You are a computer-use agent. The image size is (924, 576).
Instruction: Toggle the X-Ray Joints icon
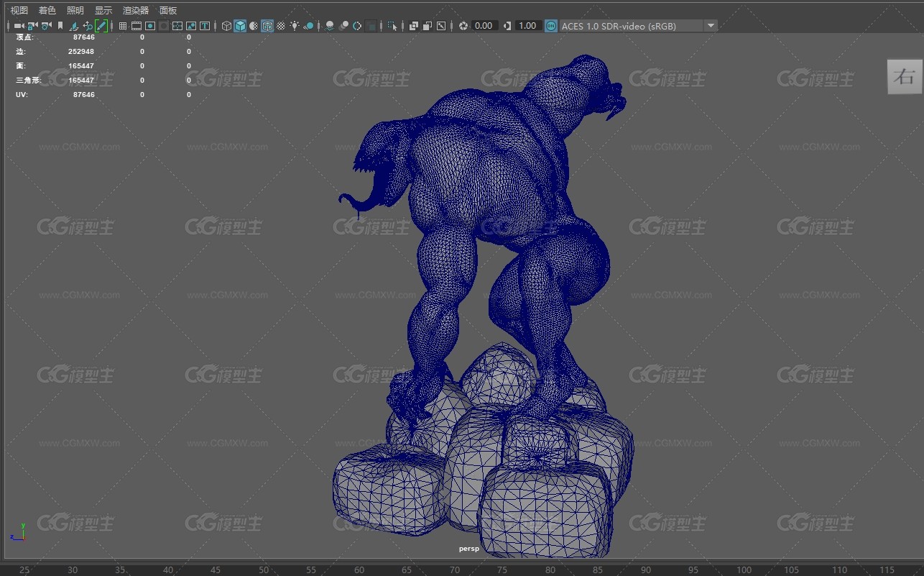click(441, 26)
